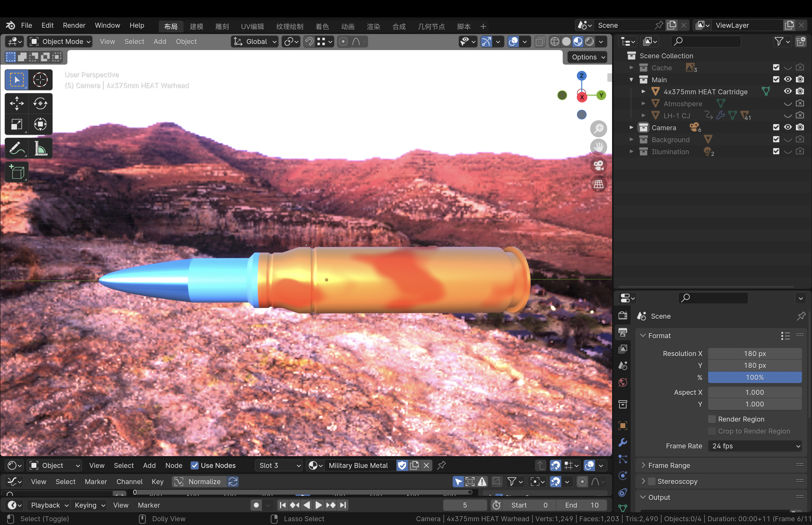This screenshot has width=812, height=525.
Task: Open the Object Mode dropdown
Action: pyautogui.click(x=60, y=42)
